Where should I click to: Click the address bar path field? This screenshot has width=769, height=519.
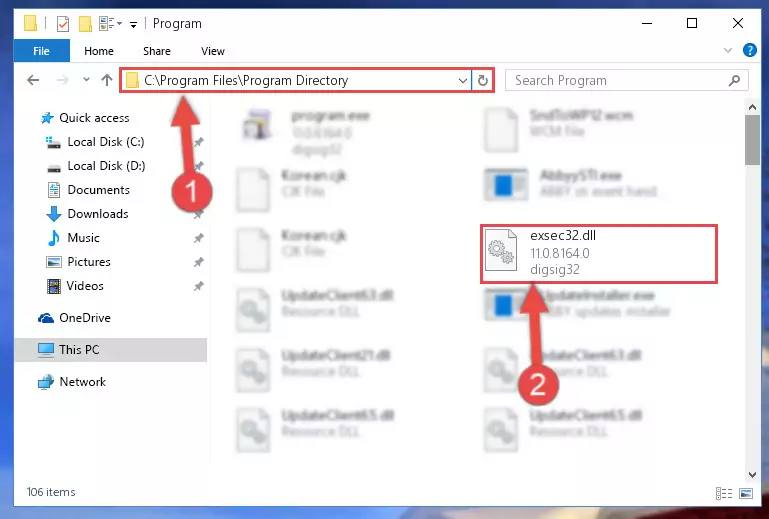296,80
